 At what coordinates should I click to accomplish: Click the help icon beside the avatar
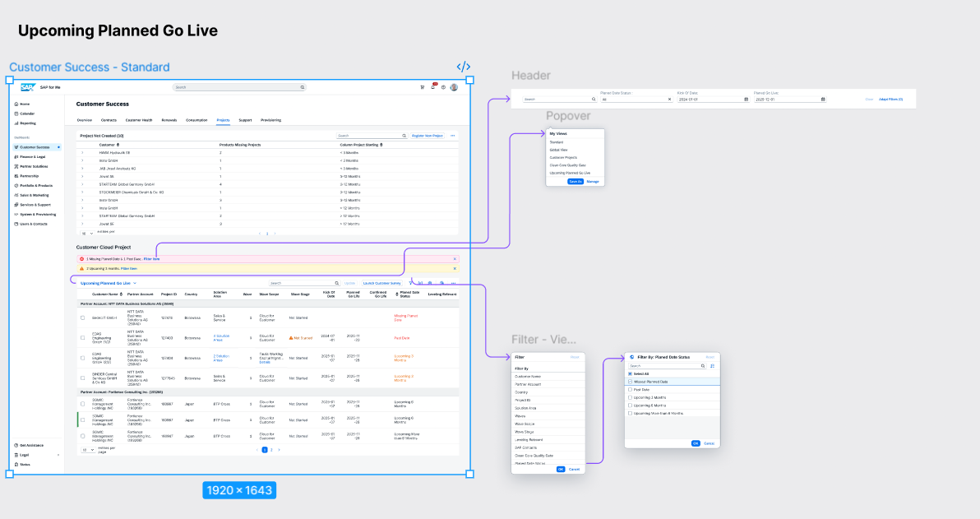pos(443,87)
